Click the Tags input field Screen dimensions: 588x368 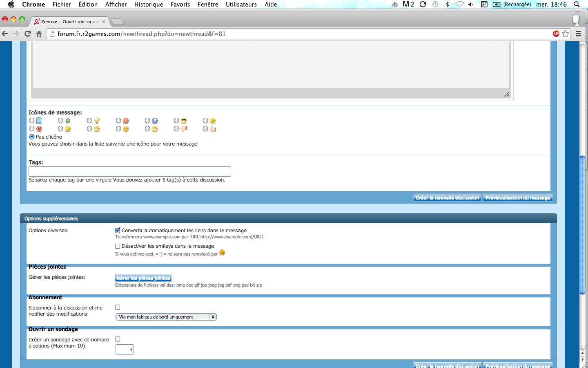(x=129, y=172)
